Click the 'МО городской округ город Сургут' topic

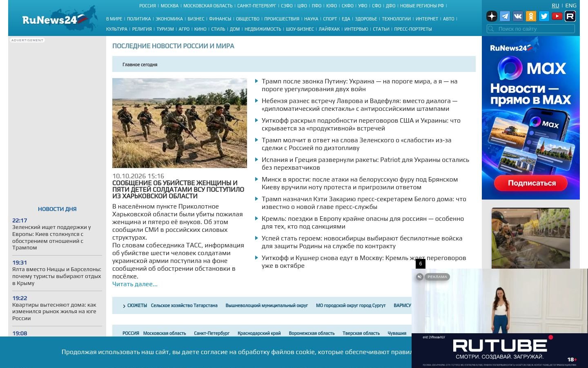pyautogui.click(x=351, y=305)
